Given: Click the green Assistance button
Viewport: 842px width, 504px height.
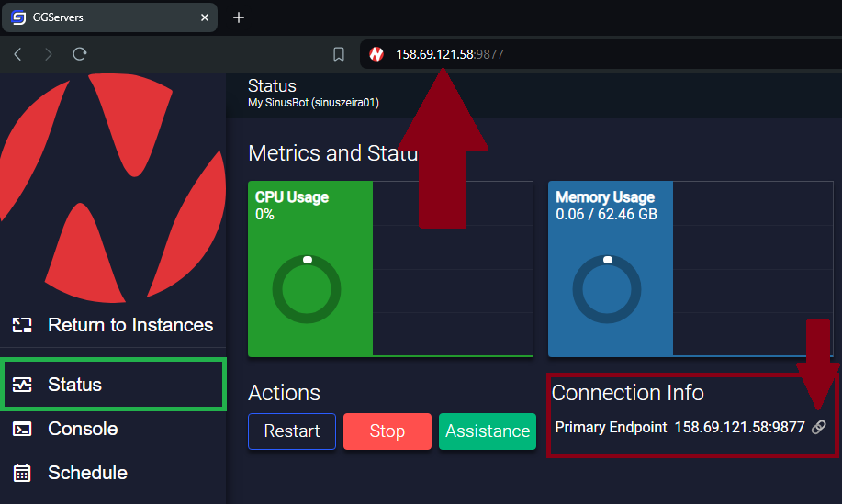Looking at the screenshot, I should point(487,431).
